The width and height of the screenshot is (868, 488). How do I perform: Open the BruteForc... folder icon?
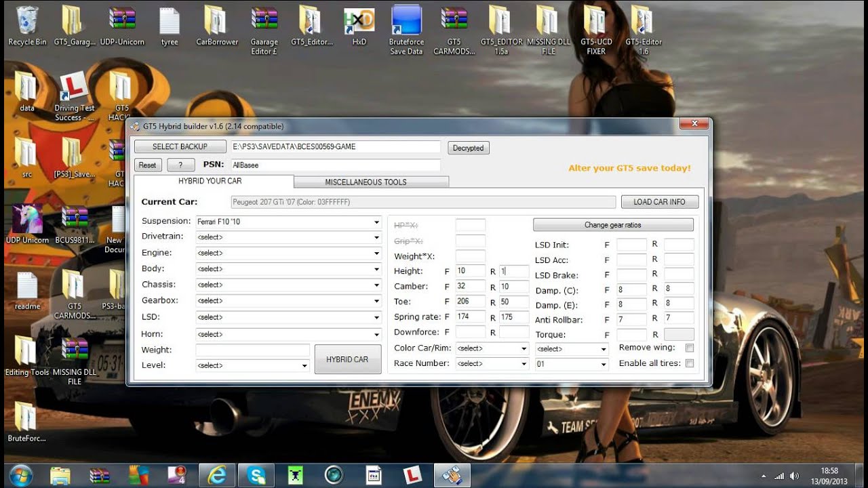tap(27, 423)
